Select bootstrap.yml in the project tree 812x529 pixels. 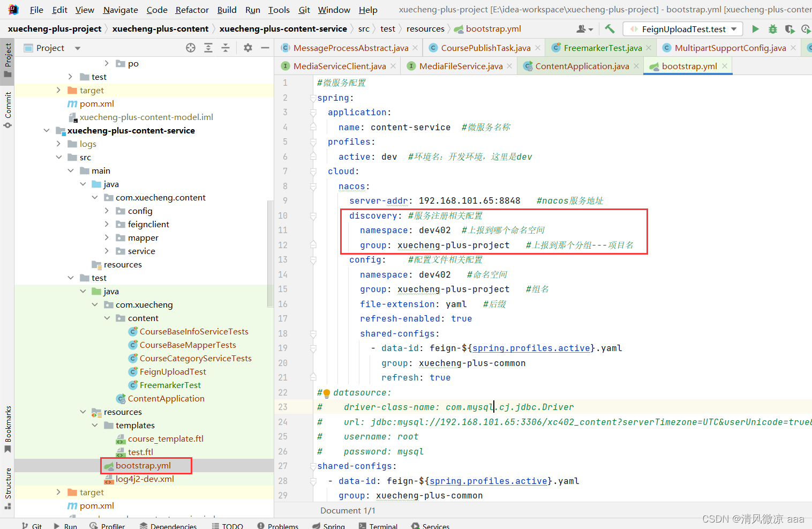click(143, 465)
